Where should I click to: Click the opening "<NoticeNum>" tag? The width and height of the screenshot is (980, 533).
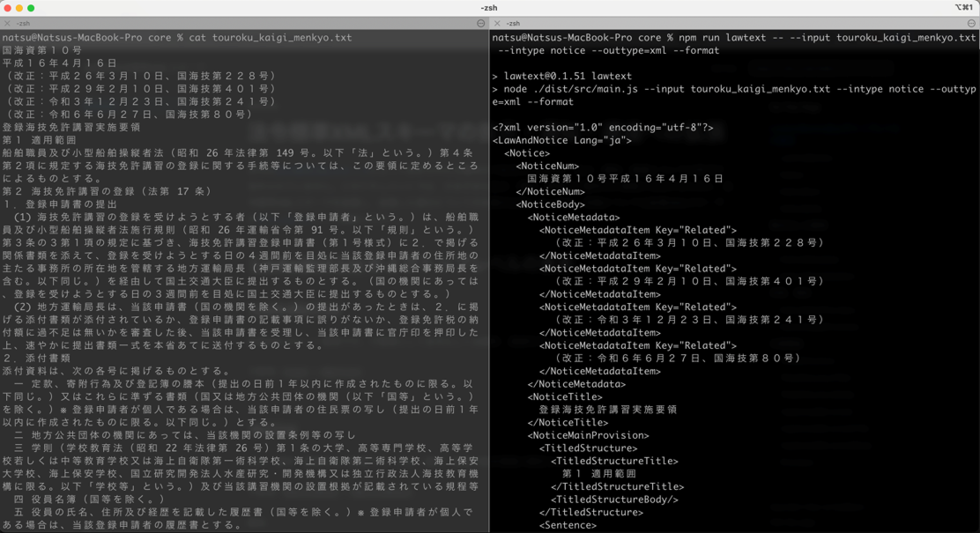click(547, 166)
